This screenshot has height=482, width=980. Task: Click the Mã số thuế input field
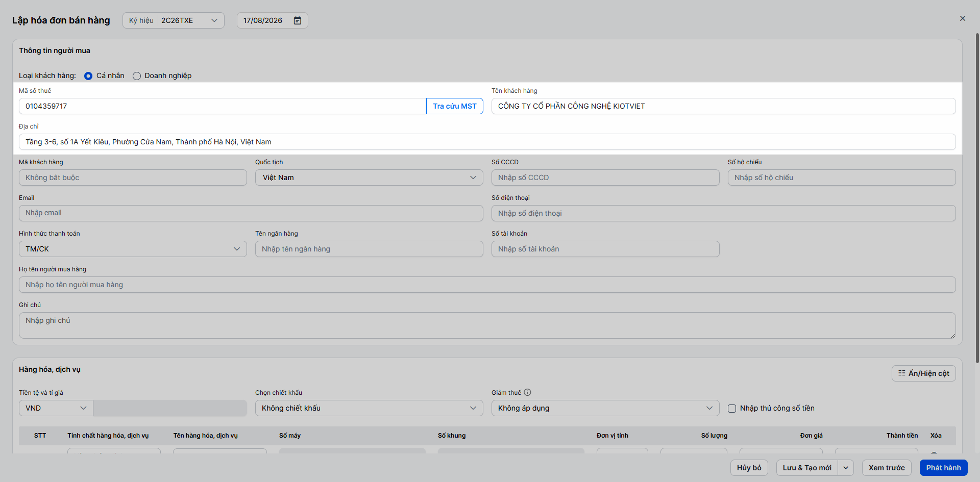click(x=223, y=106)
